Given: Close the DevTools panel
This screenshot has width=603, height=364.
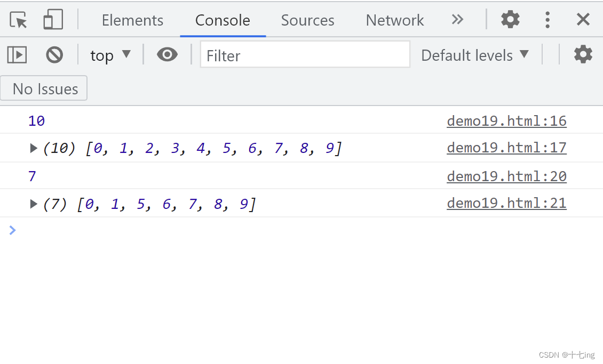Looking at the screenshot, I should pos(583,19).
